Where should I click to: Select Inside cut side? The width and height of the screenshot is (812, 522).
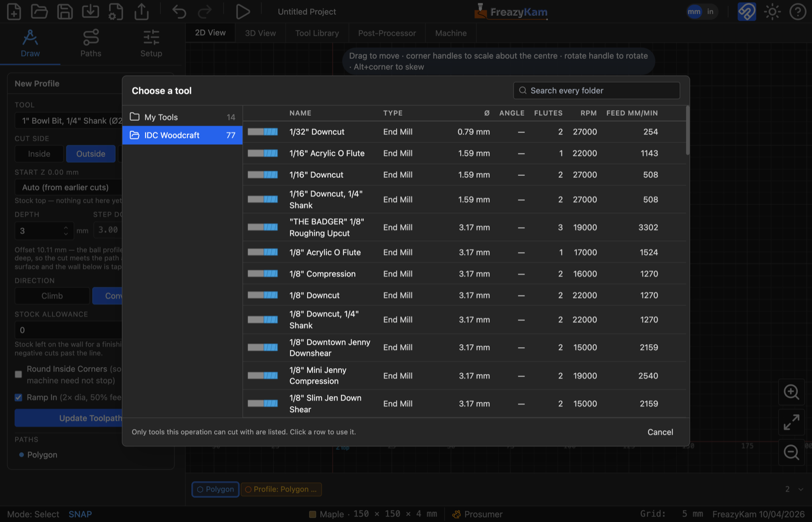pos(39,154)
